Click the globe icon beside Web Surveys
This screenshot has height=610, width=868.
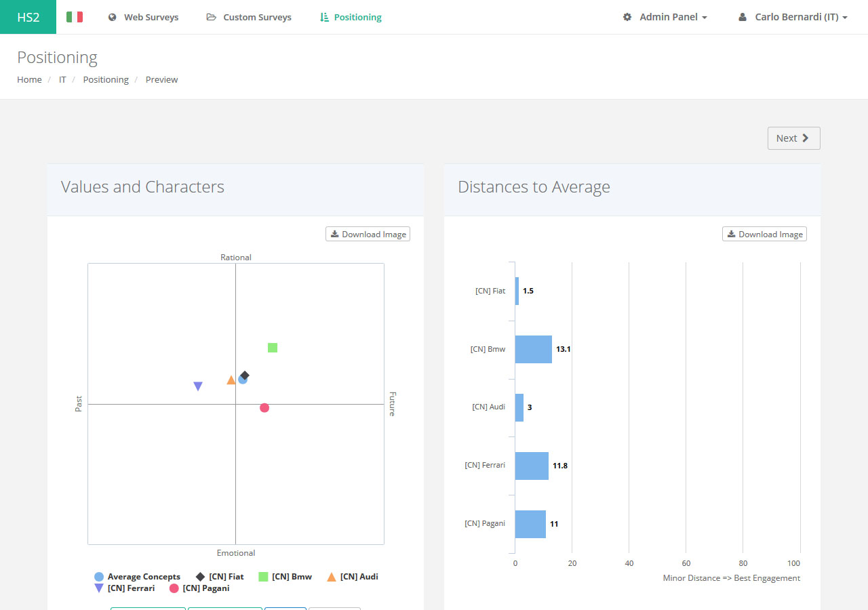point(112,17)
